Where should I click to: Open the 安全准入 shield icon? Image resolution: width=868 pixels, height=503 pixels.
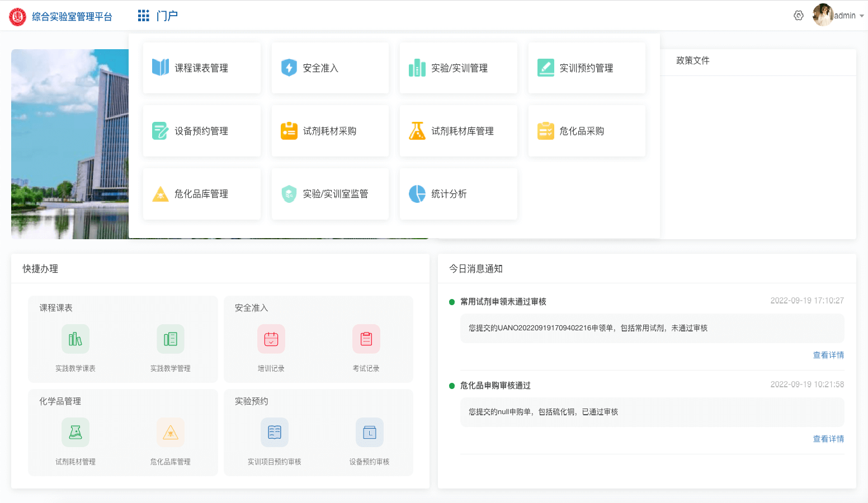pos(289,68)
